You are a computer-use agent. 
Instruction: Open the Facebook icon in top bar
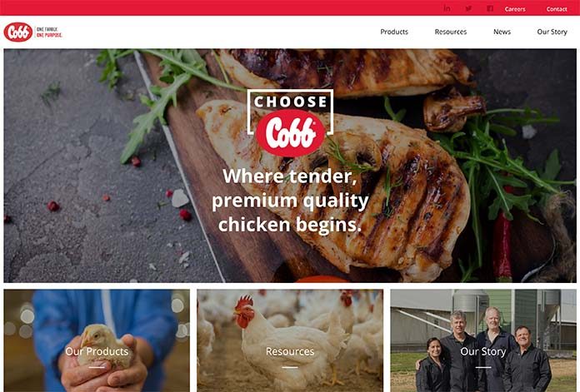(490, 8)
